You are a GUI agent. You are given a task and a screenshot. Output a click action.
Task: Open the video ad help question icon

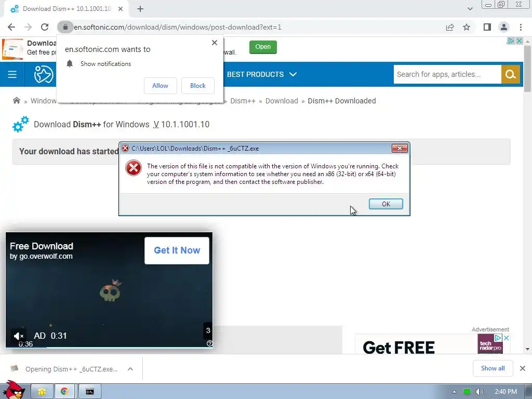(209, 343)
